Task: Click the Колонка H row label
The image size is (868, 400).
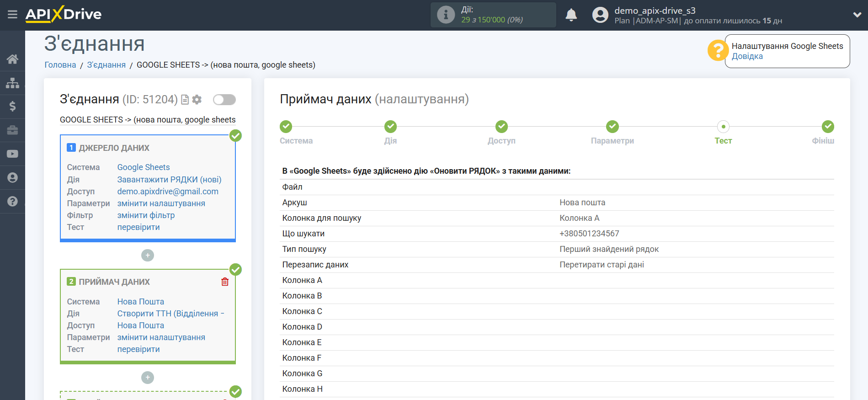Action: coord(302,389)
